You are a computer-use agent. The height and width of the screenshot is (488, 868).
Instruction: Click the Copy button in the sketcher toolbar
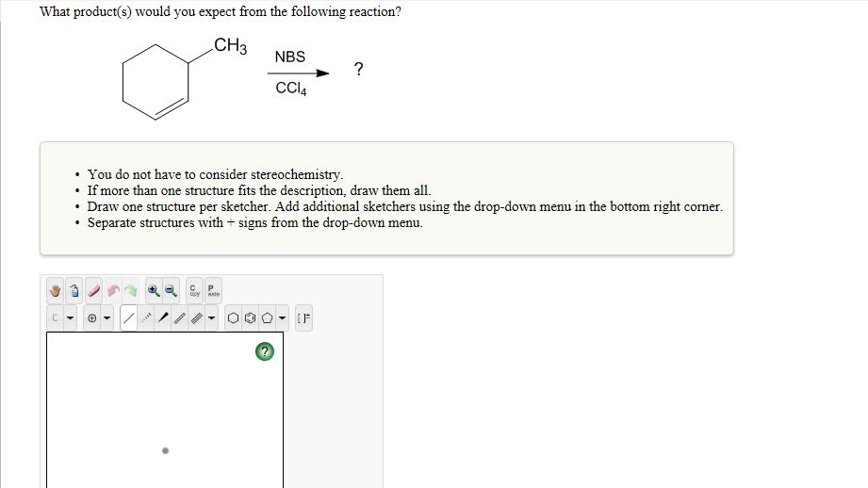tap(193, 290)
